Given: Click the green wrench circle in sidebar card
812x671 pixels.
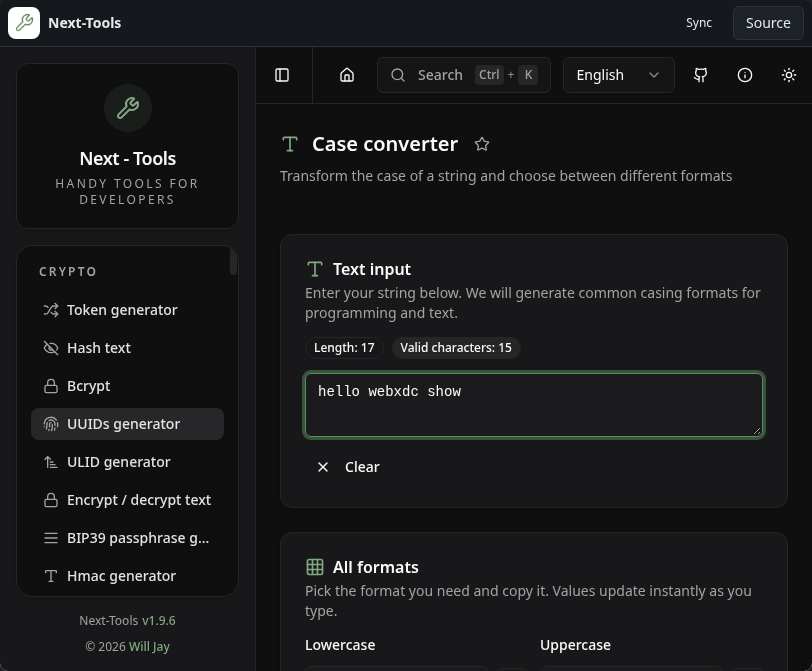Looking at the screenshot, I should 128,108.
